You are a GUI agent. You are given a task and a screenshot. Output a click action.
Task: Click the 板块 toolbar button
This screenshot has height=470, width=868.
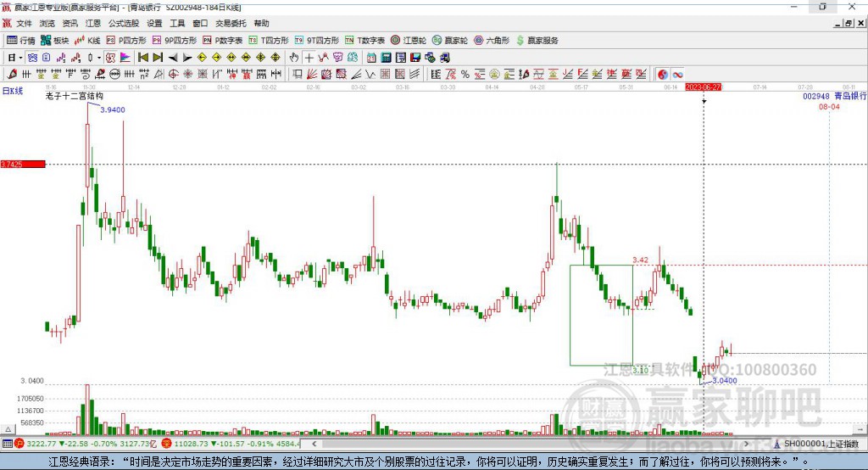(55, 41)
